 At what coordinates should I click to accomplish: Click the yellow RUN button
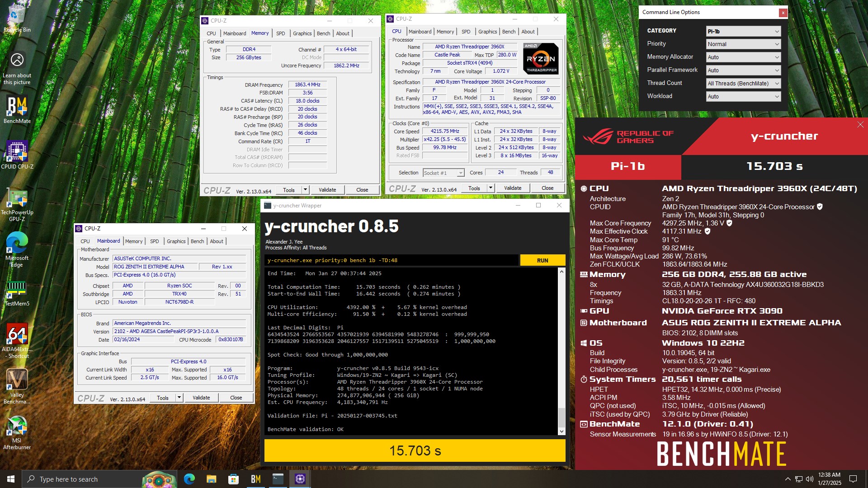(542, 260)
